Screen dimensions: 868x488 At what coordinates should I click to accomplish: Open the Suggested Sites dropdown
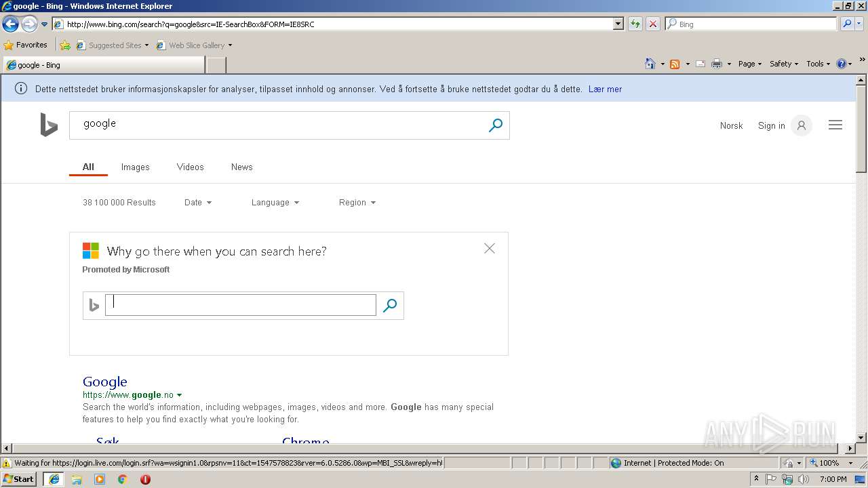click(113, 45)
